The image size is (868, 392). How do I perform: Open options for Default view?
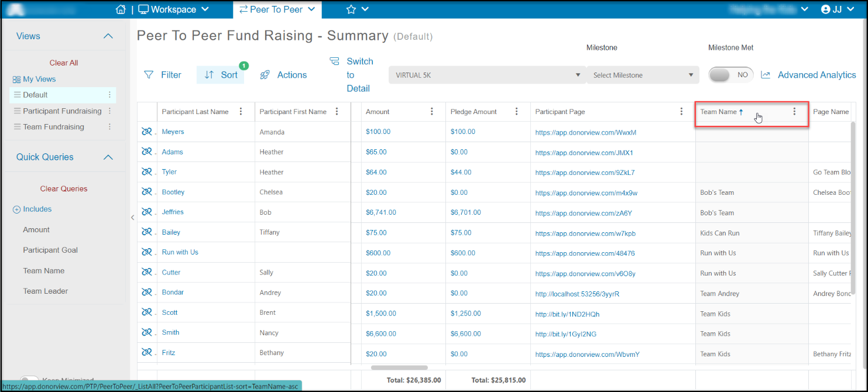[x=109, y=95]
